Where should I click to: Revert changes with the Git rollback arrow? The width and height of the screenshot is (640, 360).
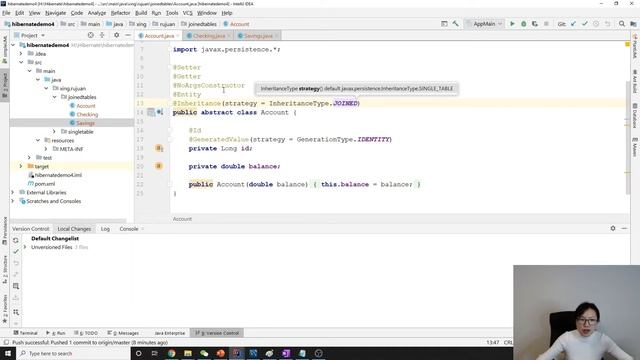click(x=607, y=24)
